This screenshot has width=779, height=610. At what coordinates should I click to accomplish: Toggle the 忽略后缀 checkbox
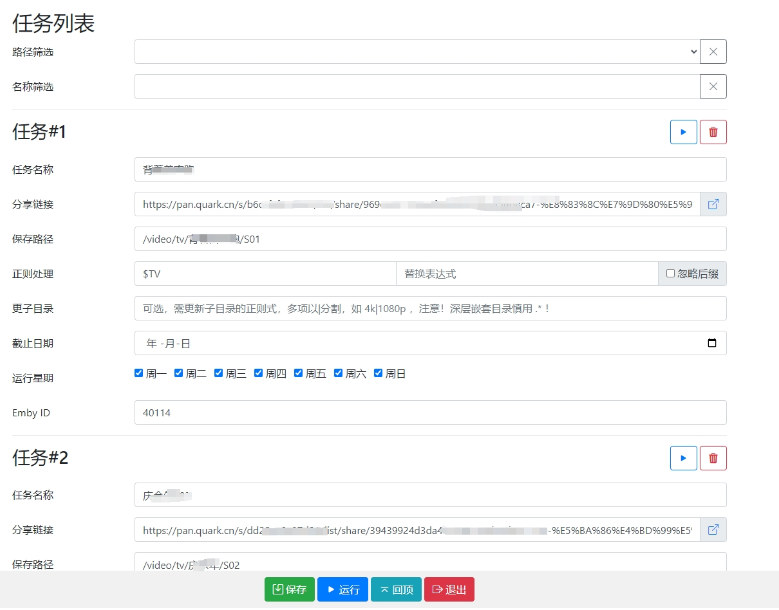click(x=670, y=274)
